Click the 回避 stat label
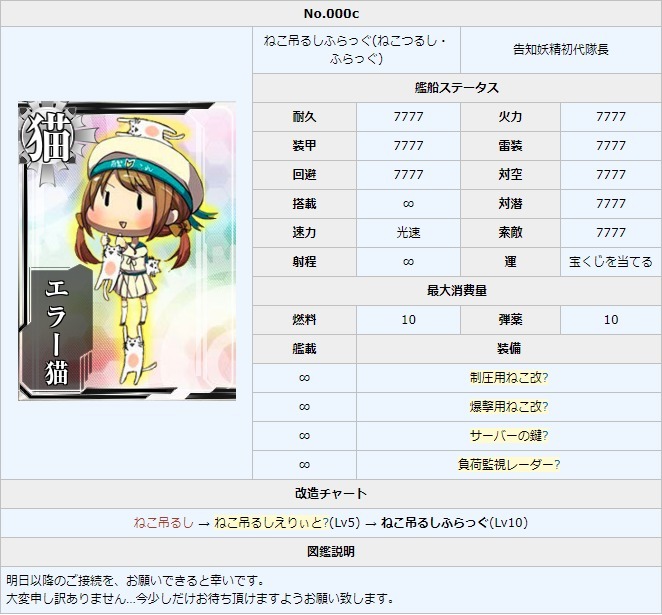The width and height of the screenshot is (662, 615). click(x=304, y=174)
